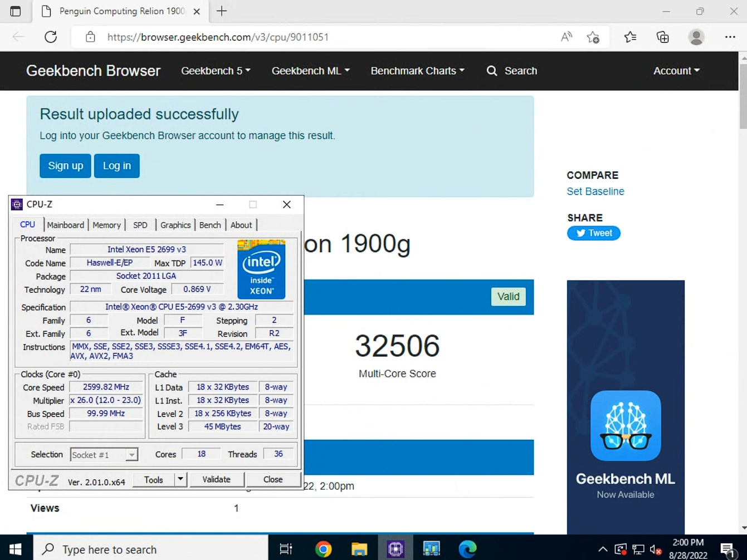Image resolution: width=747 pixels, height=560 pixels.
Task: Click the Read aloud icon
Action: [567, 37]
